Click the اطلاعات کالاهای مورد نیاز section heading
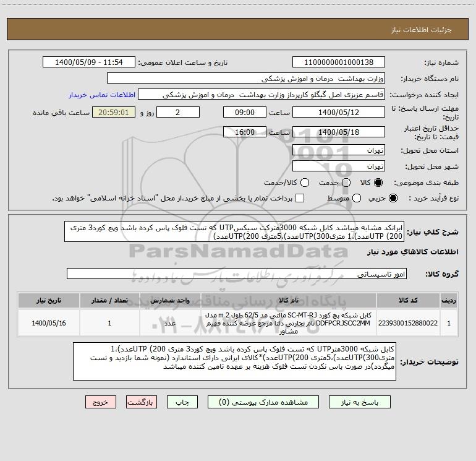Image resolution: width=476 pixels, height=461 pixels. (x=413, y=252)
